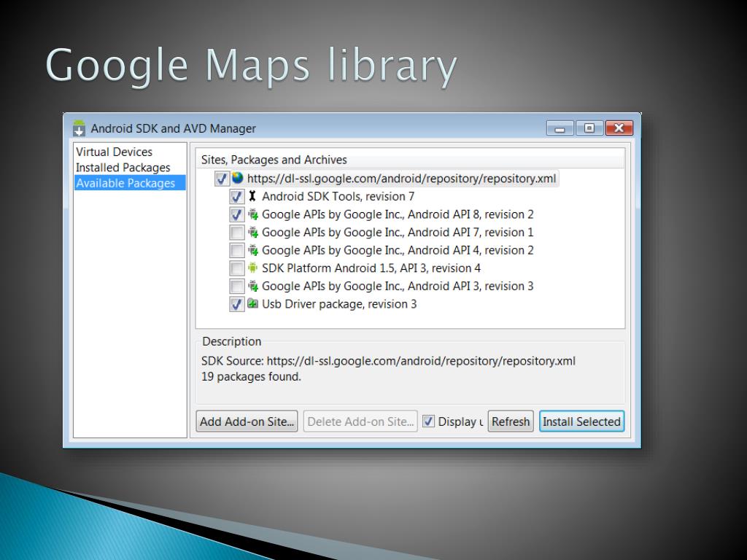Maximize the Android SDK Manager window

[589, 128]
